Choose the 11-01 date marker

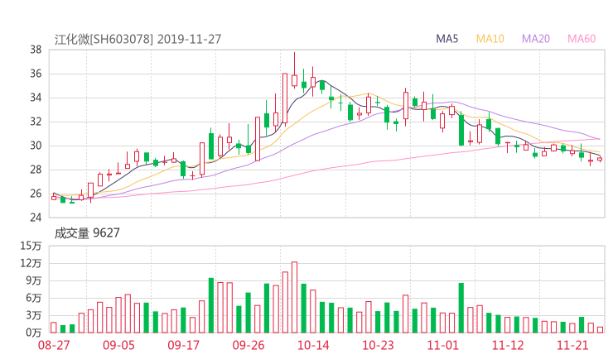[x=442, y=344]
